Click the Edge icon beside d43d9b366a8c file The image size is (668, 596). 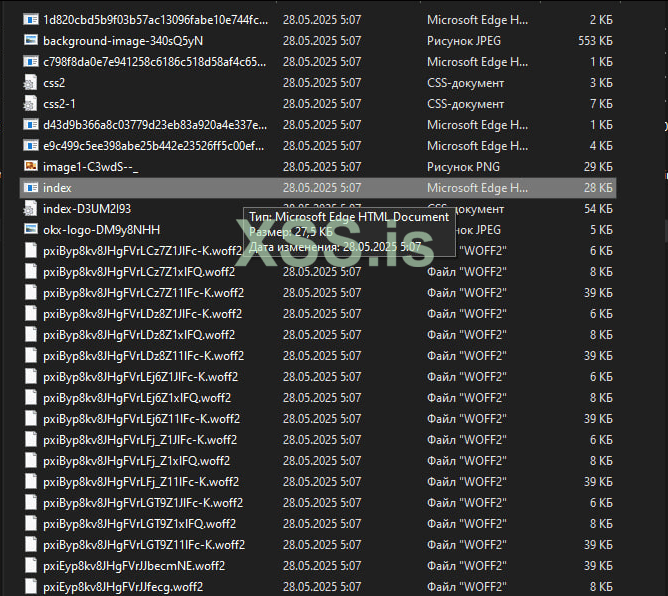pos(31,124)
